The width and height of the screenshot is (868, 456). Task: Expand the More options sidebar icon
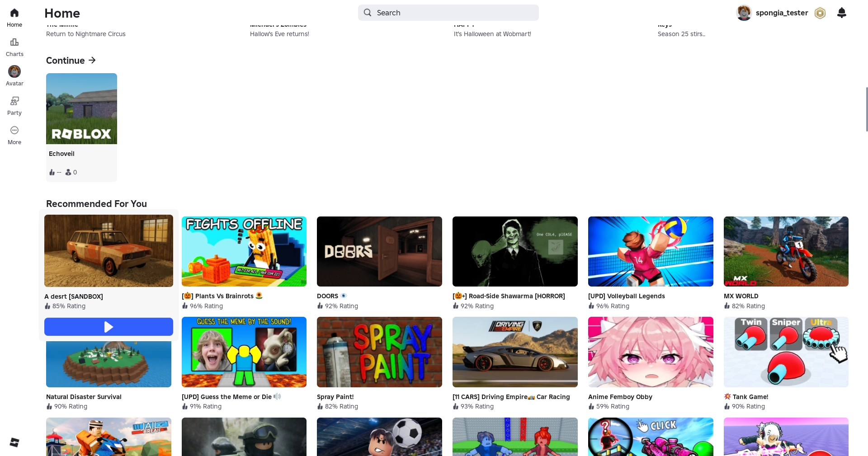14,131
